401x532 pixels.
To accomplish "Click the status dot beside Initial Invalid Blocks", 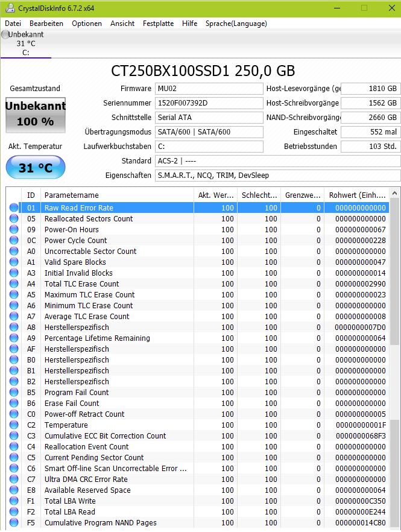I will tap(14, 273).
